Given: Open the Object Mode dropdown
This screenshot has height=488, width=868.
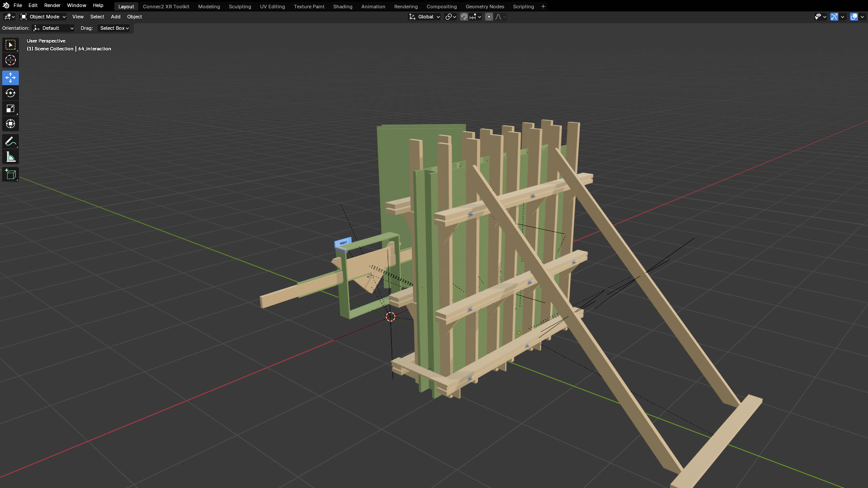Looking at the screenshot, I should click(43, 17).
